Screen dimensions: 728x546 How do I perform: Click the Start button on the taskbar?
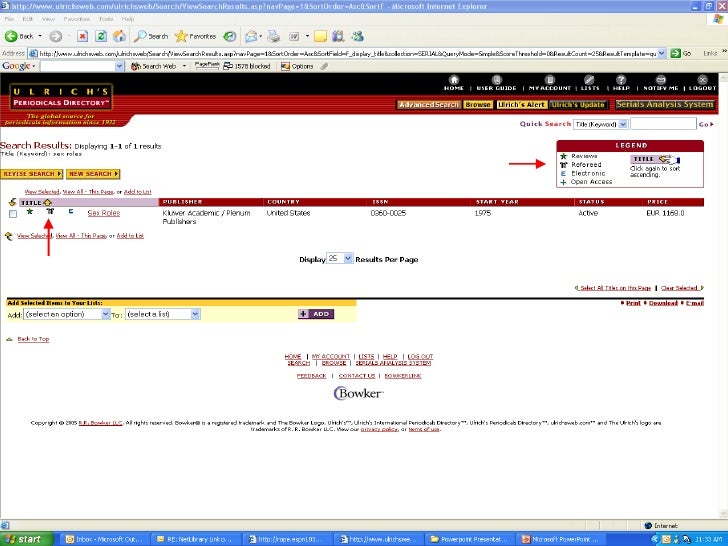click(26, 539)
